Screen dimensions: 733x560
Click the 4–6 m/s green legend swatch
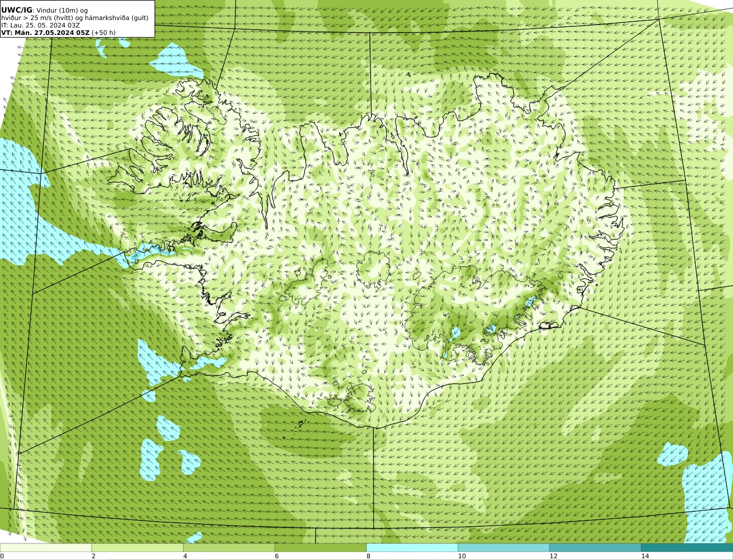pos(229,547)
